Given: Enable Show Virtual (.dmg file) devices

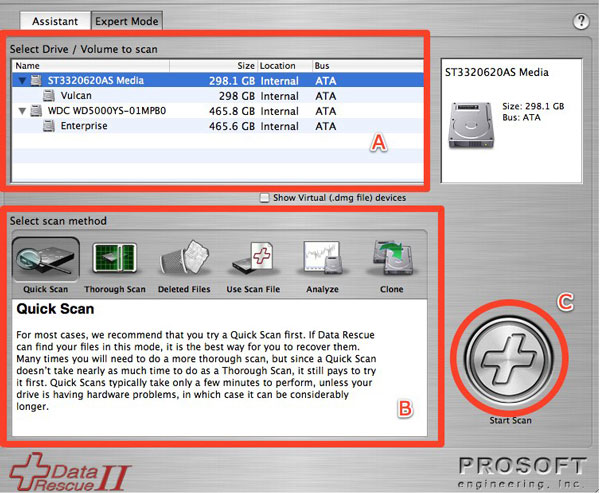Looking at the screenshot, I should (x=264, y=198).
